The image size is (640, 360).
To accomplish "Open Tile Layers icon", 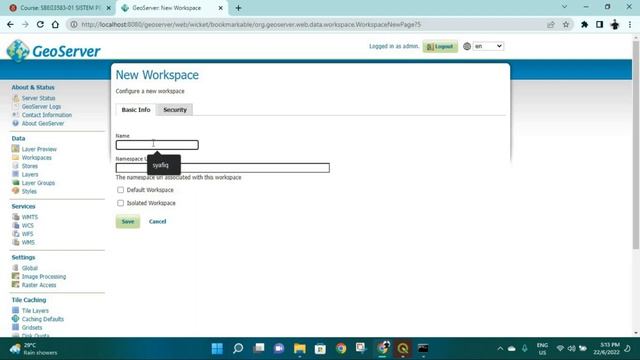I will pyautogui.click(x=16, y=310).
